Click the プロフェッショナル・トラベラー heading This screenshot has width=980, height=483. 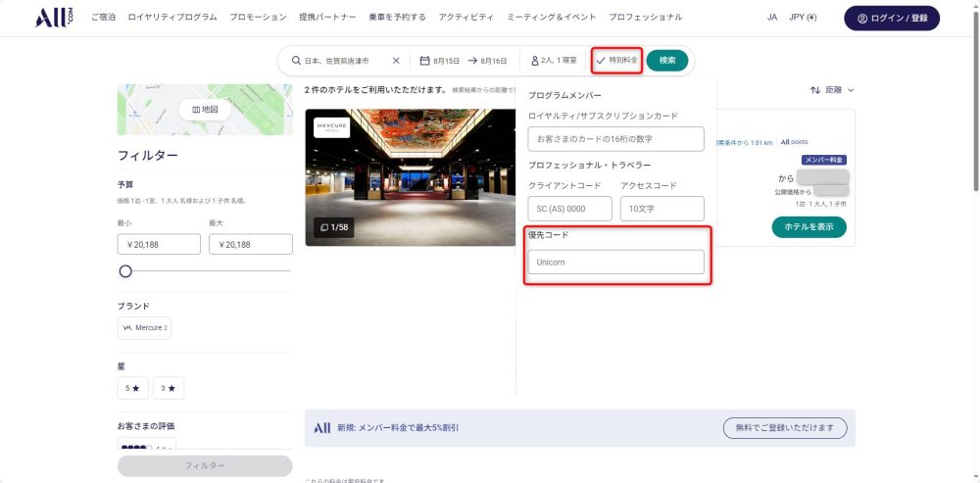pyautogui.click(x=589, y=165)
